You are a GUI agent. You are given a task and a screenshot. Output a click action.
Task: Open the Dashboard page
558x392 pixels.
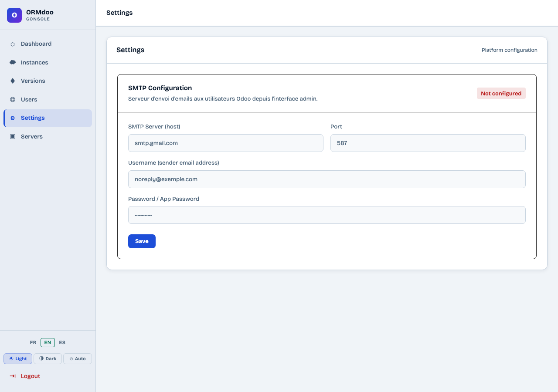tap(48, 44)
